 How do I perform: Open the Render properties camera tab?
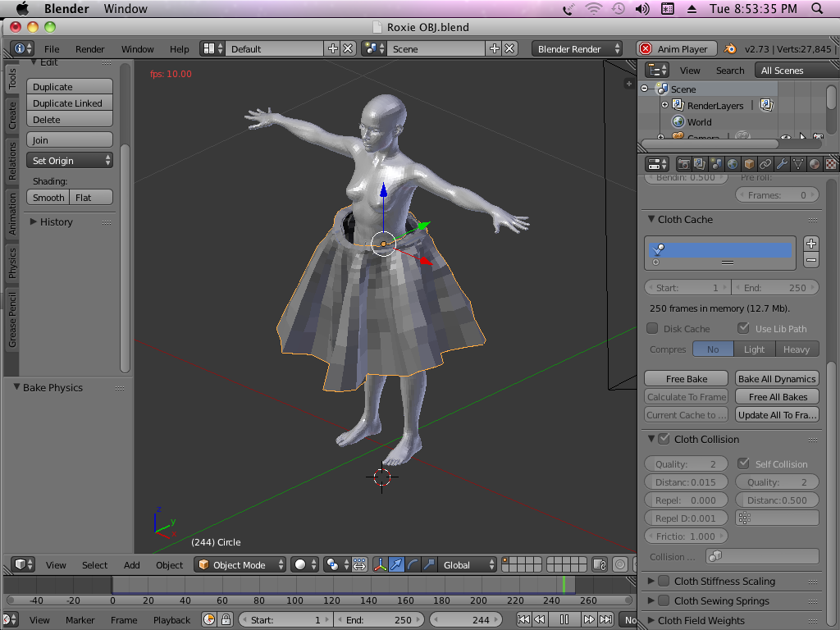click(x=682, y=164)
